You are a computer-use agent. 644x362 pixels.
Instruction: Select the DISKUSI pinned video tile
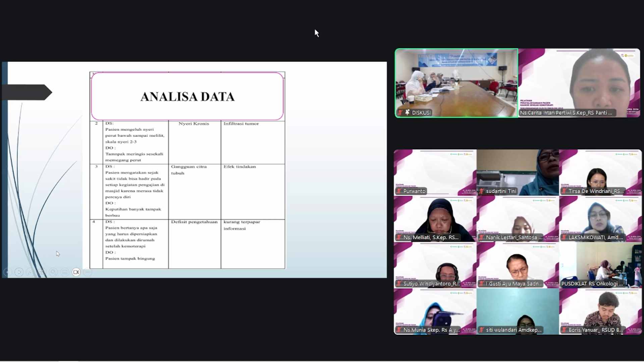click(457, 83)
